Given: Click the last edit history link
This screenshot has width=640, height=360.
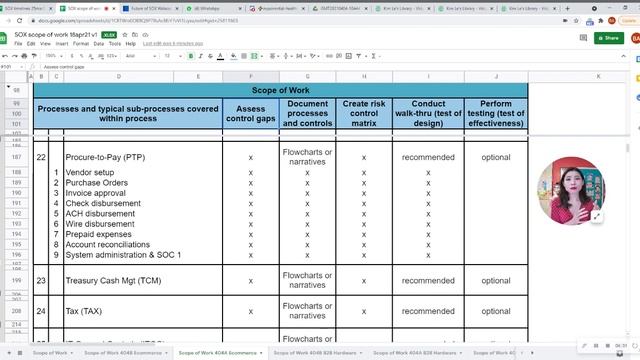Looking at the screenshot, I should [x=173, y=44].
